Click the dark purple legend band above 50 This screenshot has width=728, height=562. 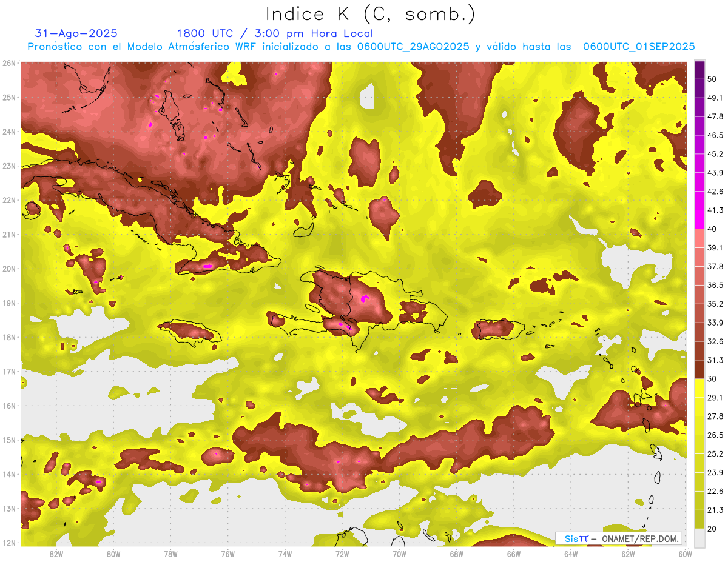coord(699,70)
